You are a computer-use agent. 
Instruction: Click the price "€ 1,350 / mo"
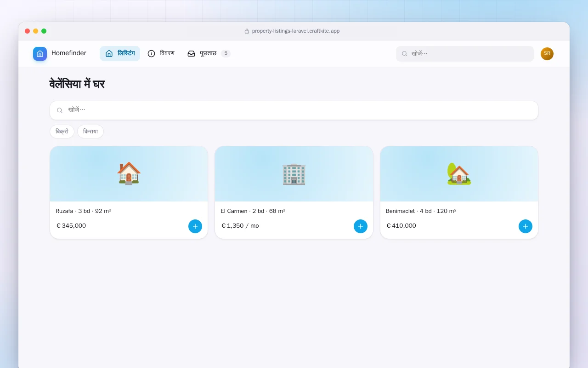click(x=240, y=226)
